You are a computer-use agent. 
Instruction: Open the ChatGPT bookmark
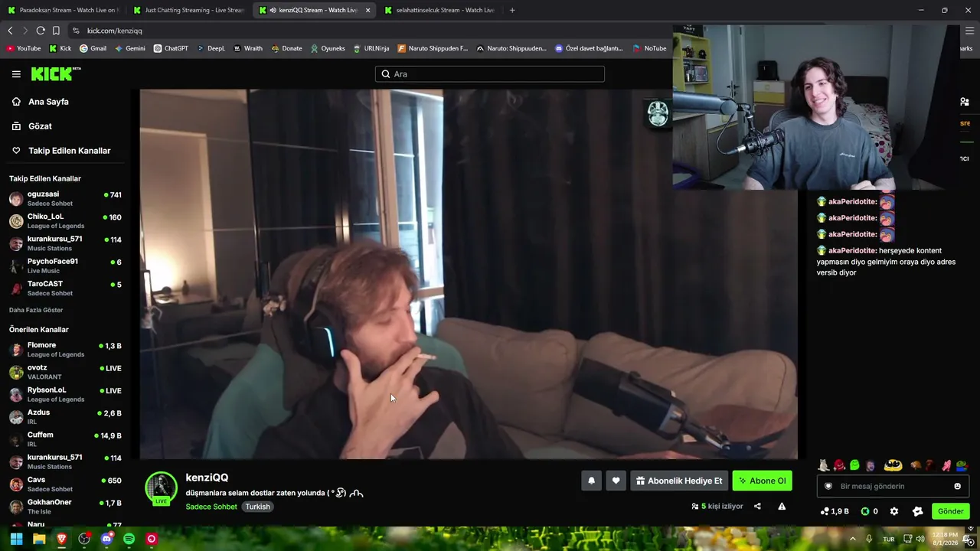(171, 48)
